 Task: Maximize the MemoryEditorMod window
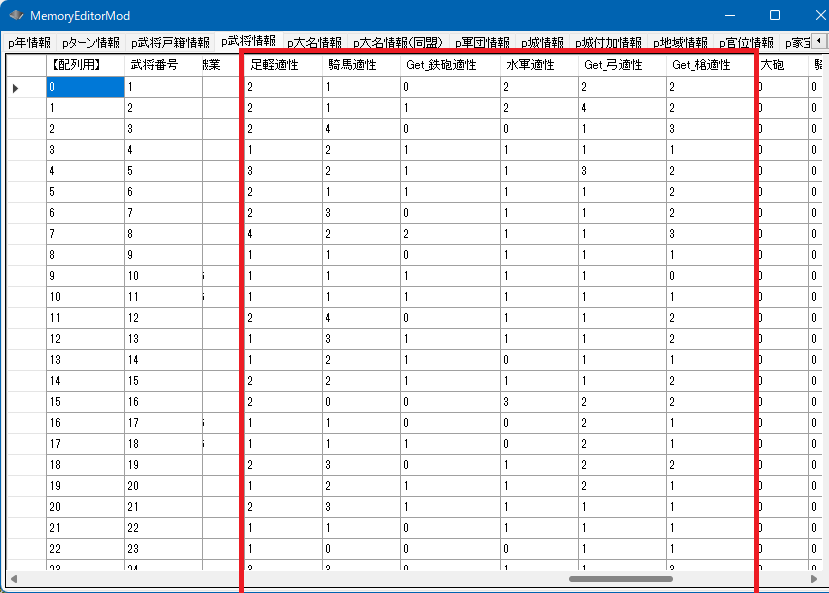(774, 16)
